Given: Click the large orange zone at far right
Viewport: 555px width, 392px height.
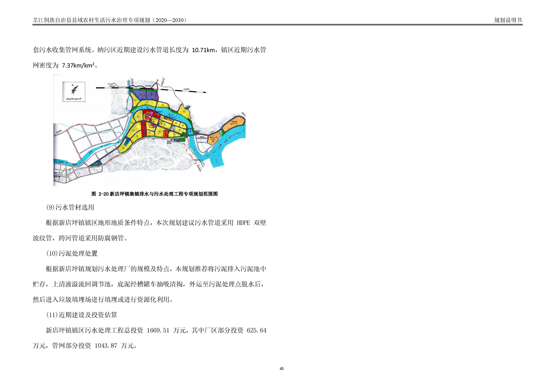Looking at the screenshot, I should tap(233, 124).
